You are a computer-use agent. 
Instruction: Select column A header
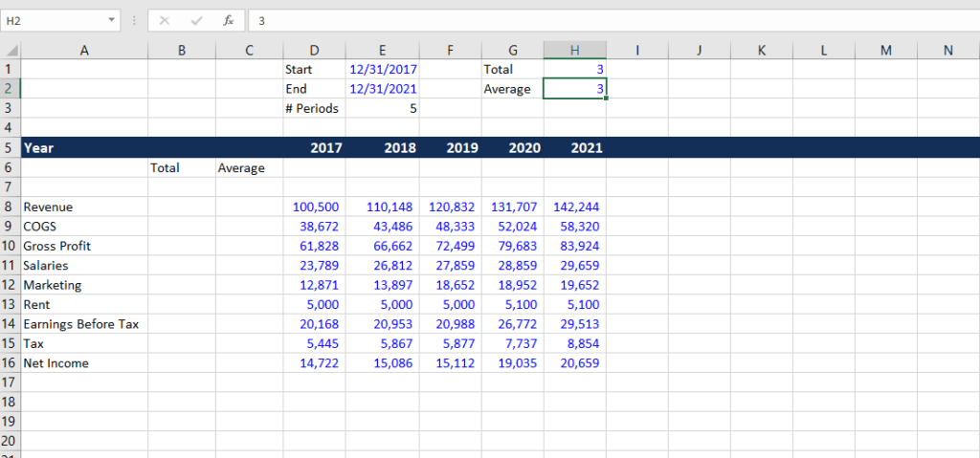[x=84, y=51]
